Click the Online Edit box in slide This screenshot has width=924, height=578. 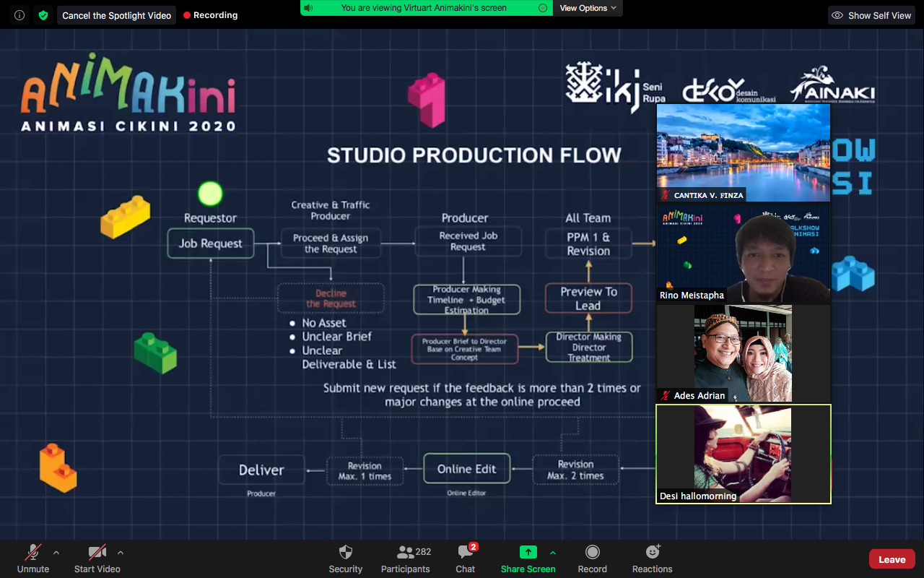coord(466,469)
